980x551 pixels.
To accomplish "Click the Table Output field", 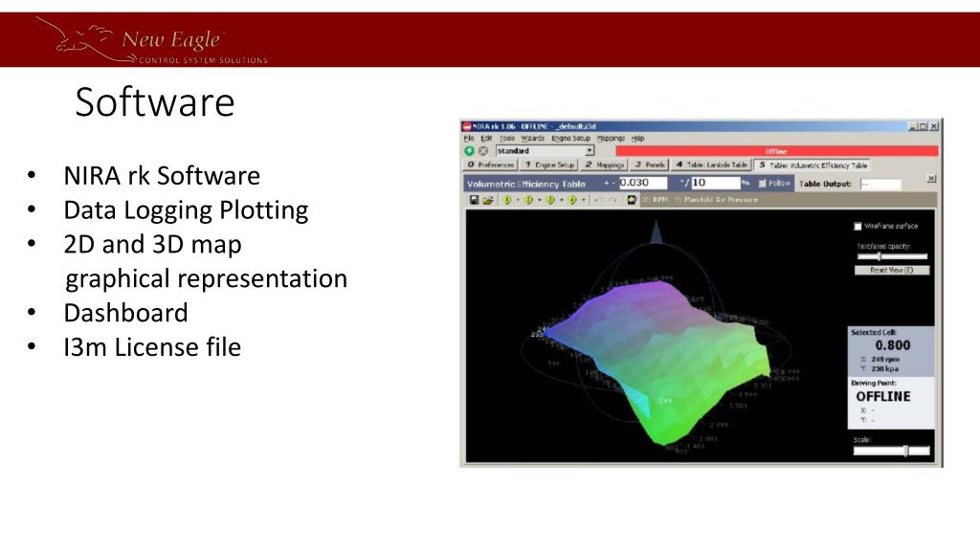I will pos(880,185).
